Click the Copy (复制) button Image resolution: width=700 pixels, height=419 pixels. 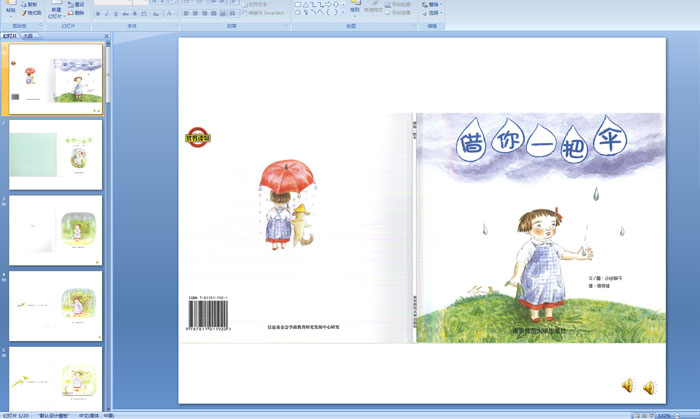(29, 4)
